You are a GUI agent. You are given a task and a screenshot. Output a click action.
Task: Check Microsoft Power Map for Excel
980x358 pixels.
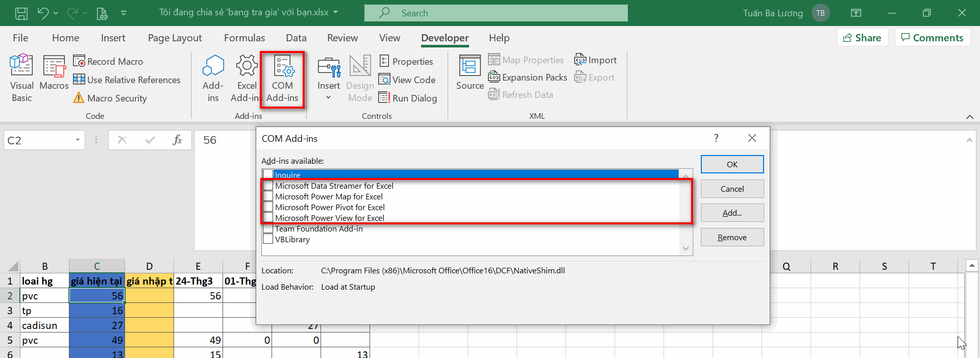click(x=268, y=196)
